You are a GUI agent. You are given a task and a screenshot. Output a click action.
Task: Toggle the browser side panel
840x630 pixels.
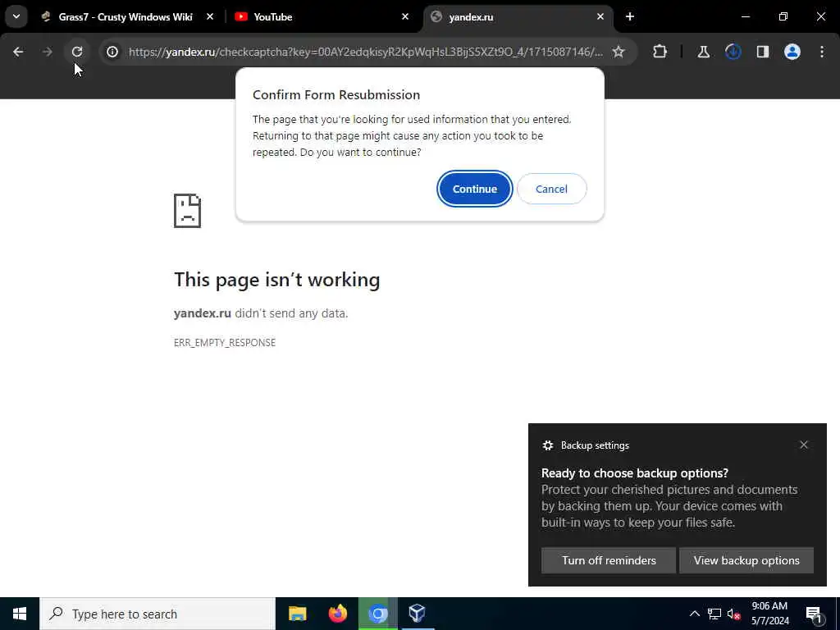coord(762,52)
